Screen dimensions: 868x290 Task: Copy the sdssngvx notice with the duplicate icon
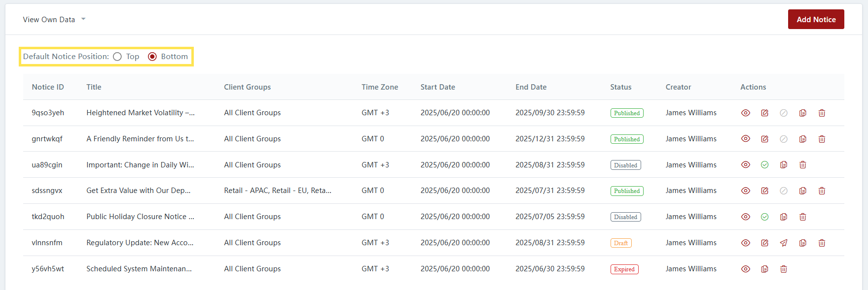click(x=803, y=191)
